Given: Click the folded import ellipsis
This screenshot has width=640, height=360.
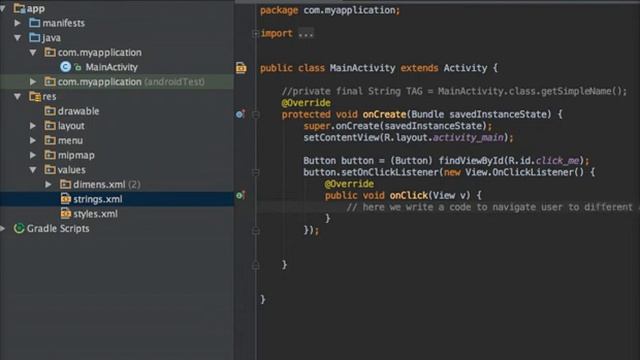Looking at the screenshot, I should [x=306, y=33].
